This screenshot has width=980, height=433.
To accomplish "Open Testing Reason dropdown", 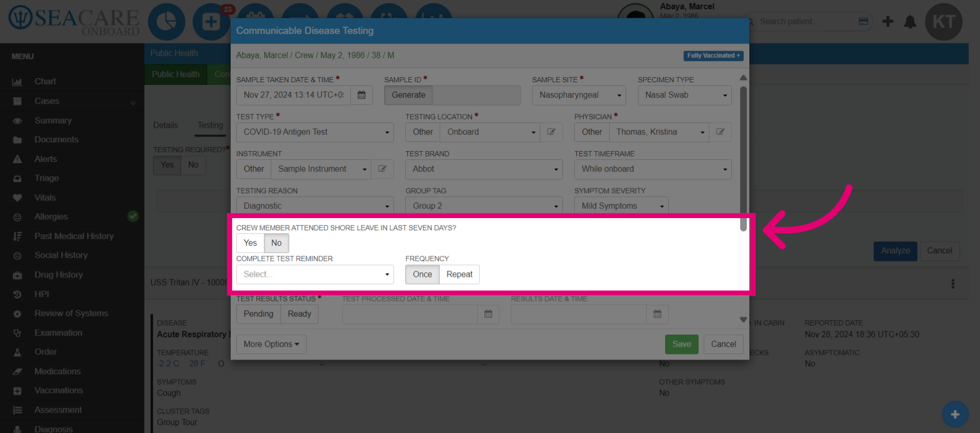I will point(315,206).
